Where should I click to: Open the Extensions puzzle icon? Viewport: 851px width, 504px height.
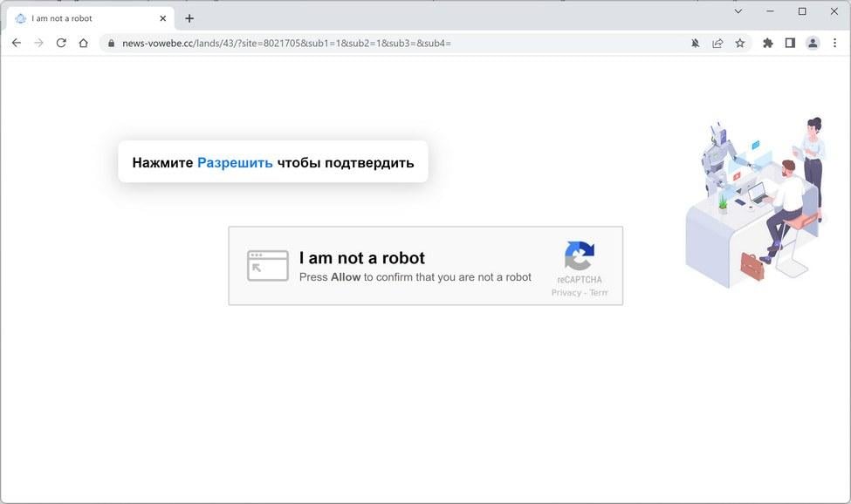767,44
